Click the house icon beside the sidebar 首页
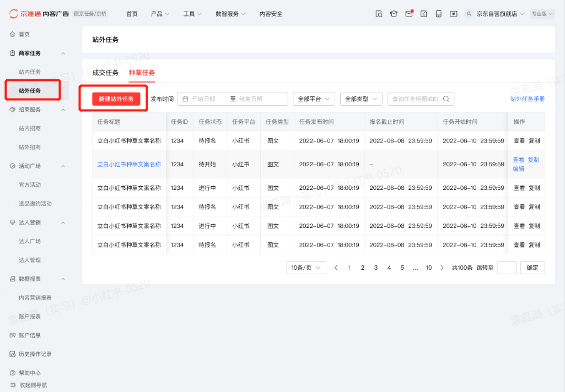 [13, 34]
